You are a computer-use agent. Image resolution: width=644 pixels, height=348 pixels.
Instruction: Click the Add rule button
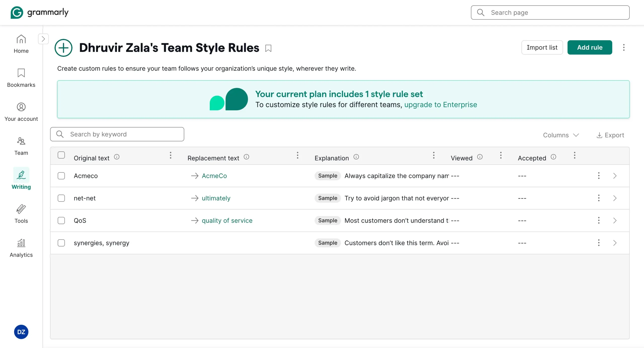(590, 47)
